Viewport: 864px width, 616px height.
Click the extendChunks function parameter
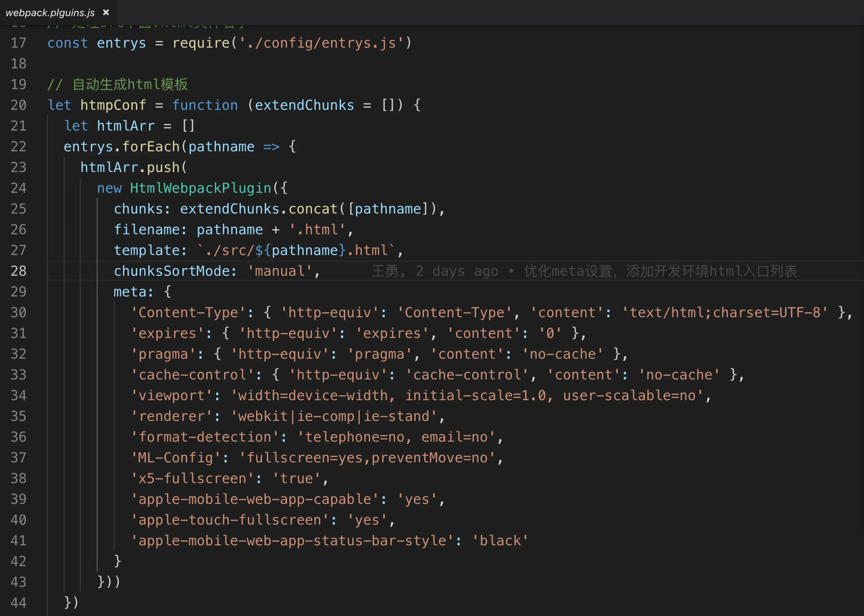(x=304, y=105)
